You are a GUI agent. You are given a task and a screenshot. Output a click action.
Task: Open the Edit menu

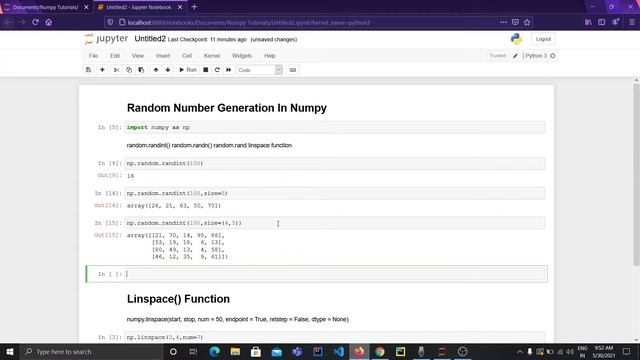[115, 56]
